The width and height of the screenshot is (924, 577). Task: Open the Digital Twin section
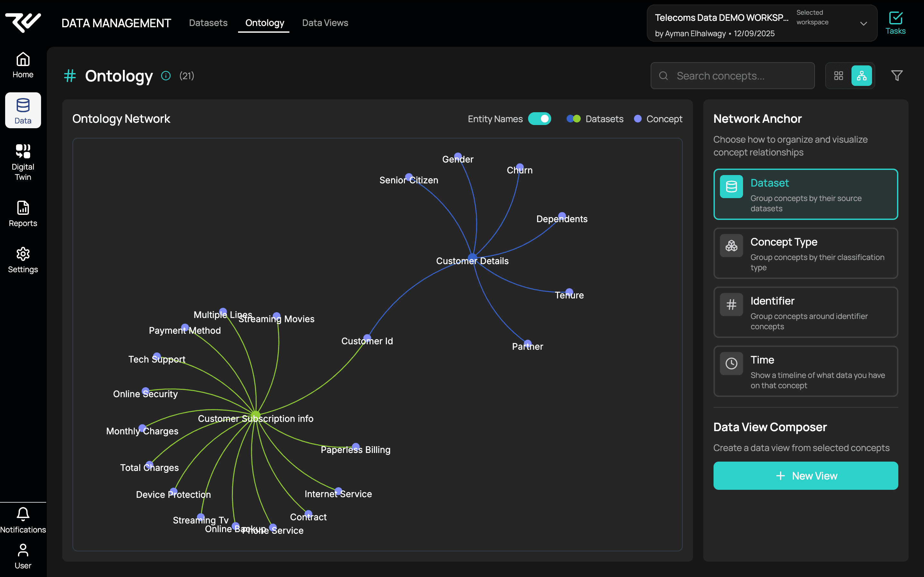point(22,162)
